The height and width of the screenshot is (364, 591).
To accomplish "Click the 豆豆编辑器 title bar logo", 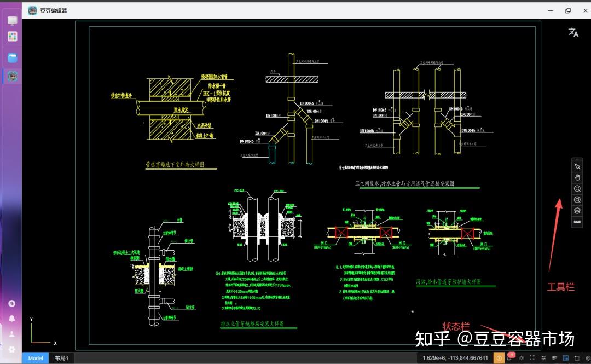I will click(x=32, y=10).
